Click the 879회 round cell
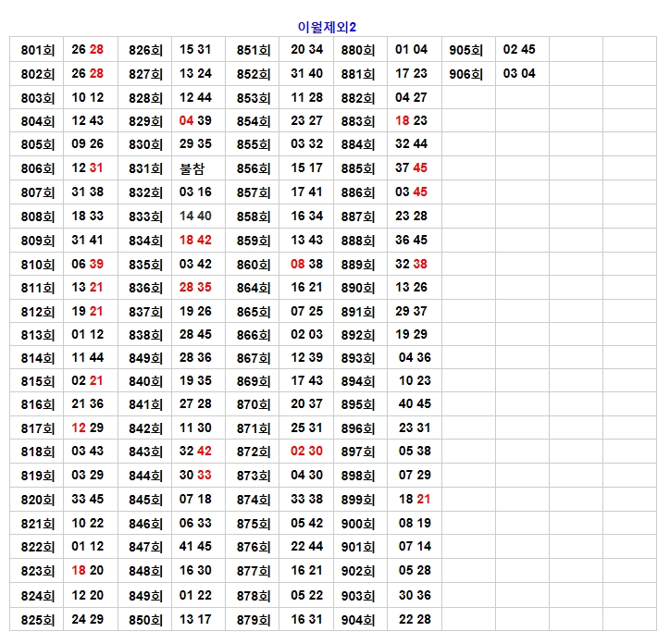Viewport: 670px width, 644px height. [253, 620]
